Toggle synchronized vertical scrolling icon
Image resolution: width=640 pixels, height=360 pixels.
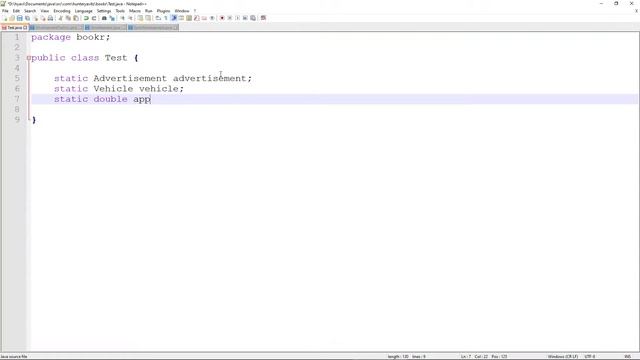[140, 18]
